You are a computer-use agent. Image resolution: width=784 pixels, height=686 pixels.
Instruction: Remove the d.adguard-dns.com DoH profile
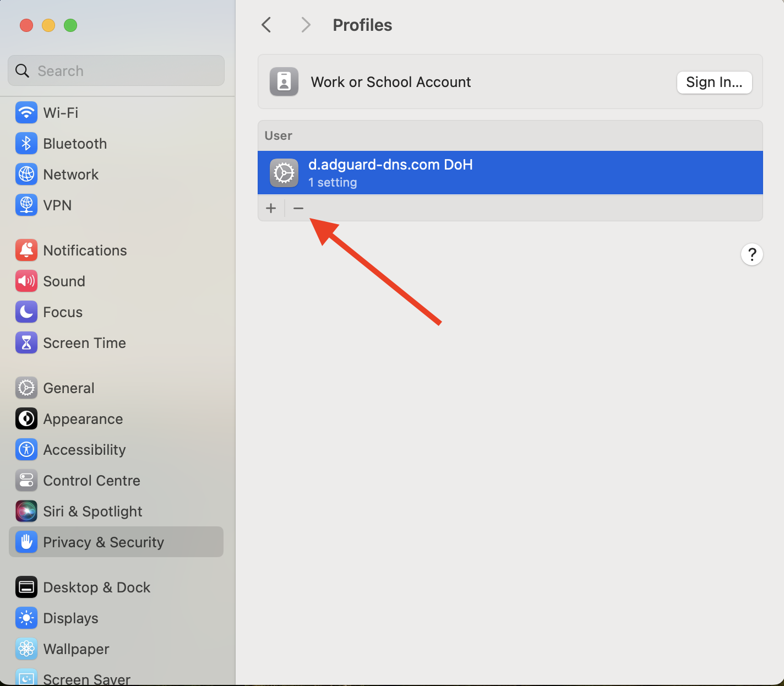pyautogui.click(x=298, y=208)
